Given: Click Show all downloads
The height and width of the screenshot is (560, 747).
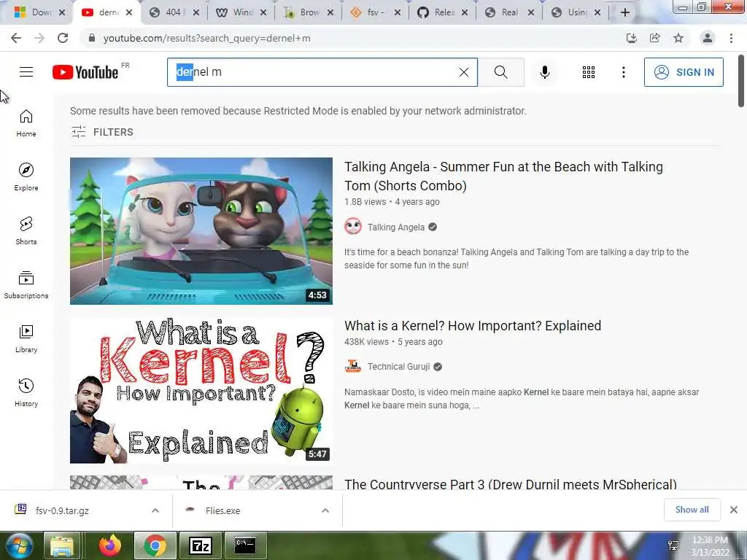Looking at the screenshot, I should click(x=692, y=510).
